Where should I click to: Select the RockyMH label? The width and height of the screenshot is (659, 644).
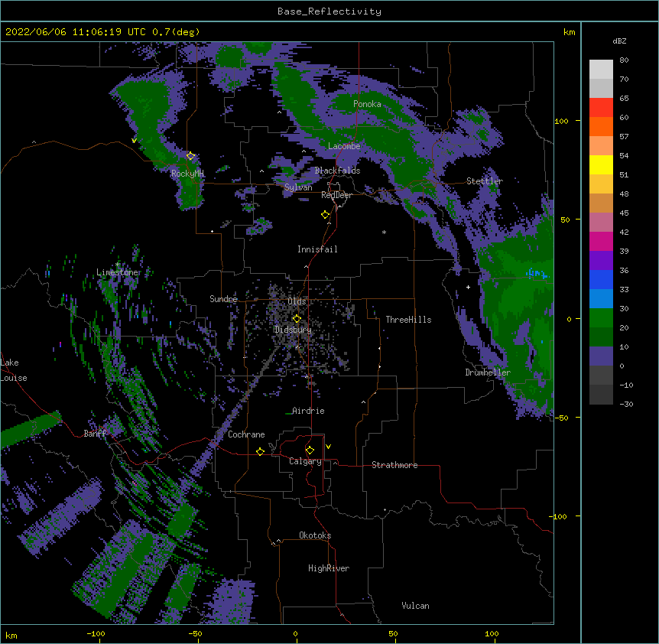(187, 173)
